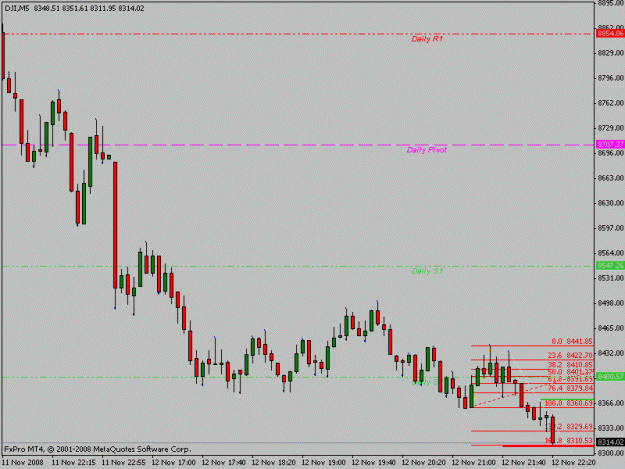
Task: Select the green dash-dot Daily S1 line
Action: click(x=297, y=267)
